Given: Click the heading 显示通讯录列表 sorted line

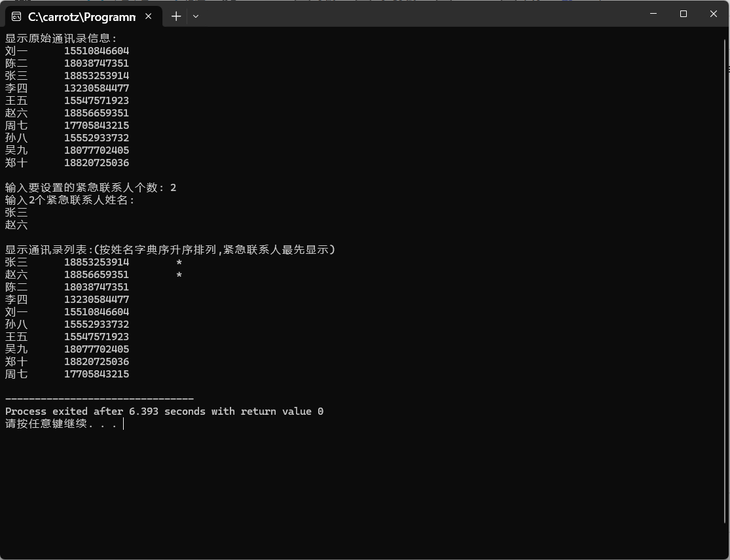Looking at the screenshot, I should 170,250.
